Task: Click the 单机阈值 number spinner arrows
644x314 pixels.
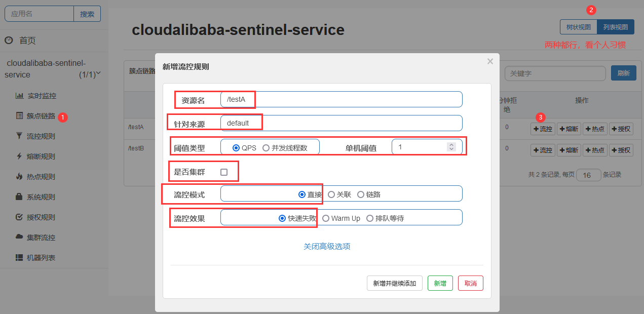Action: (x=451, y=147)
